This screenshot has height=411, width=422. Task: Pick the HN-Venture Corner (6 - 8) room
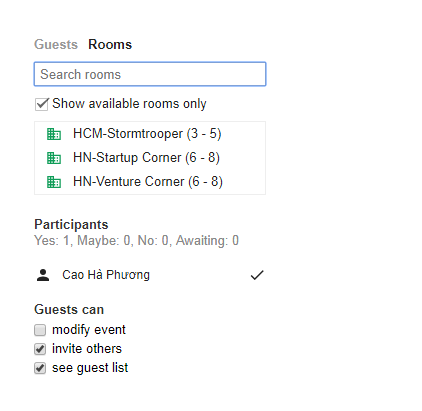tap(150, 182)
